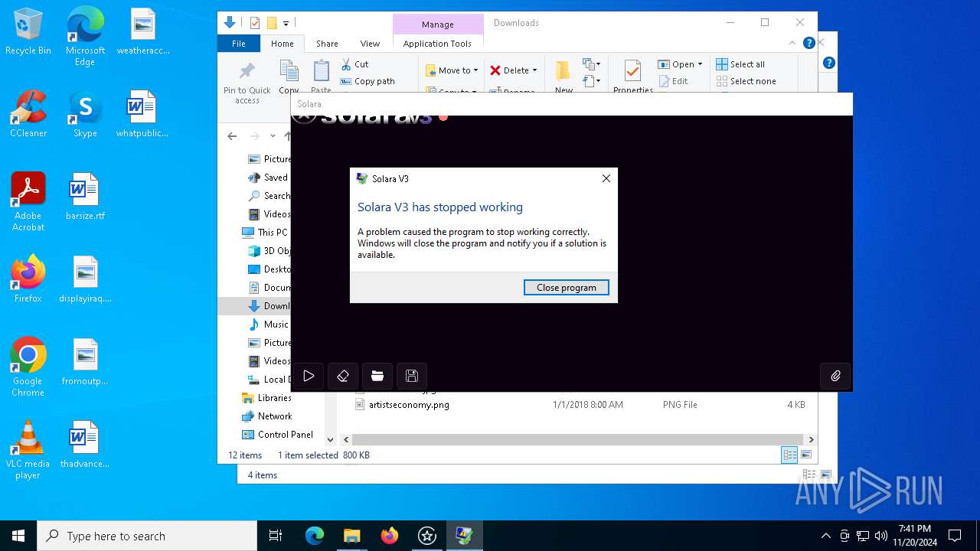Select Control Panel in navigation pane
This screenshot has height=551, width=980.
277,435
